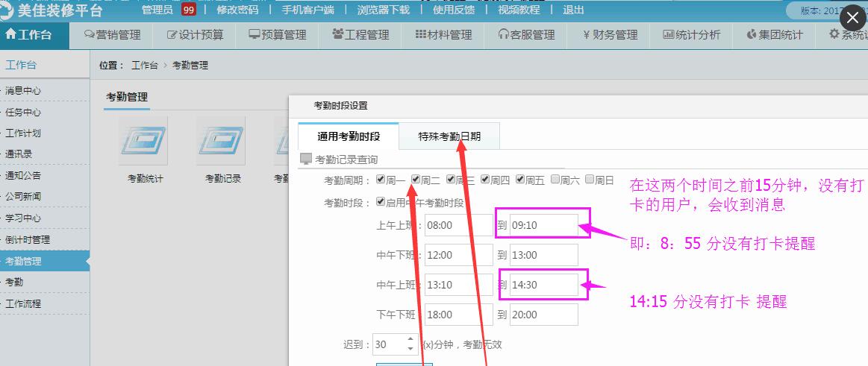
Task: Click 修改密码 link in header
Action: coord(237,10)
